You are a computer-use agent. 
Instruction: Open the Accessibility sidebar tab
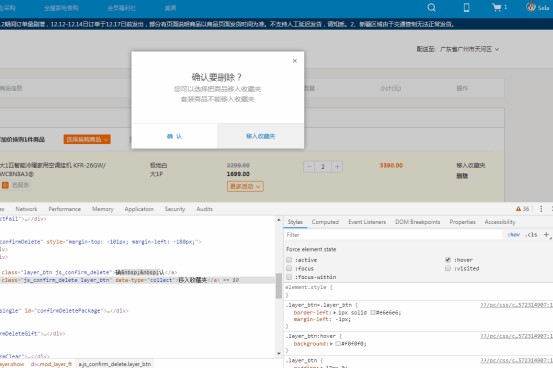pyautogui.click(x=500, y=222)
